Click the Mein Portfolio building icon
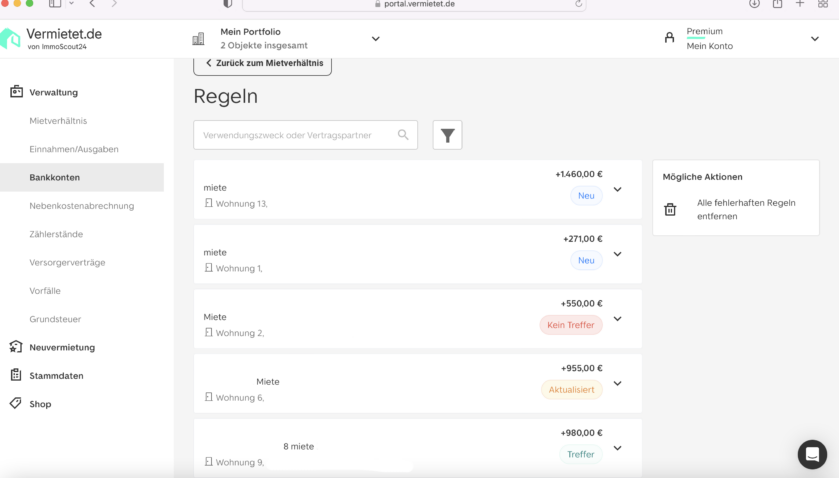Screen dimensions: 839x478 tap(198, 39)
